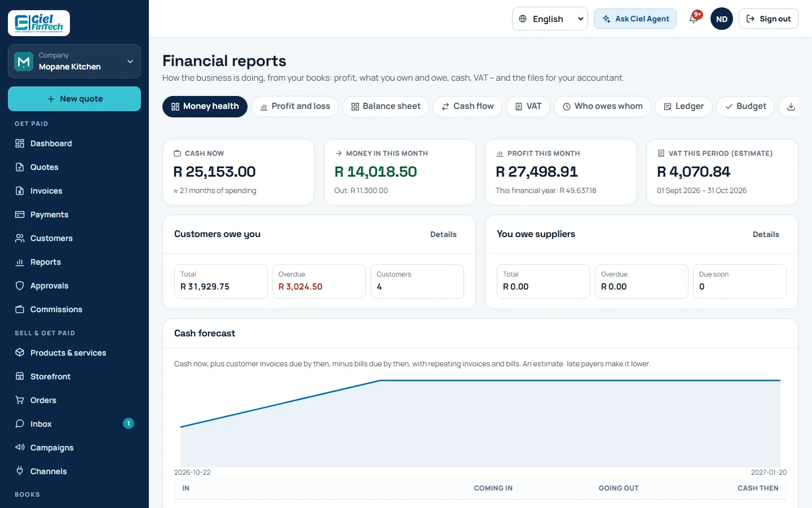Click the Profit this month R 27,498.91 value

[x=537, y=172]
